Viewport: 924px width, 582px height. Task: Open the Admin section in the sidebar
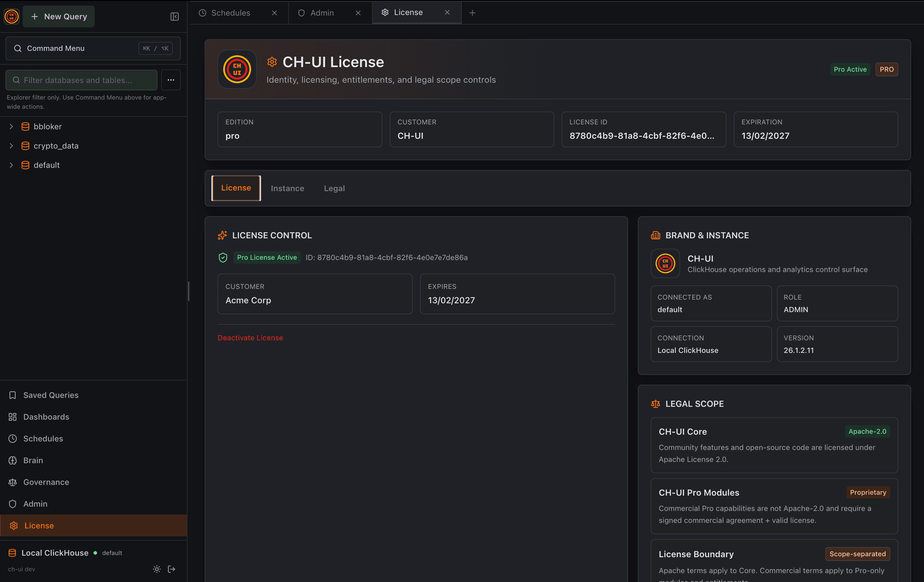35,504
